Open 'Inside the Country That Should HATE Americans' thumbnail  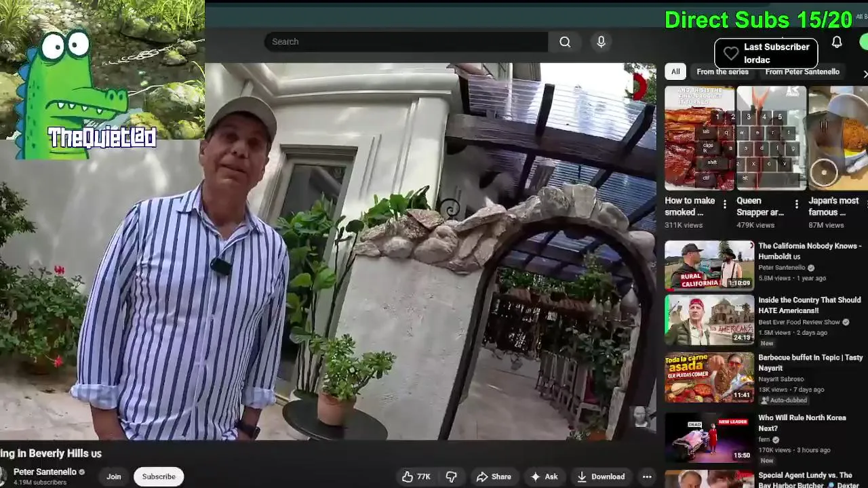[709, 320]
